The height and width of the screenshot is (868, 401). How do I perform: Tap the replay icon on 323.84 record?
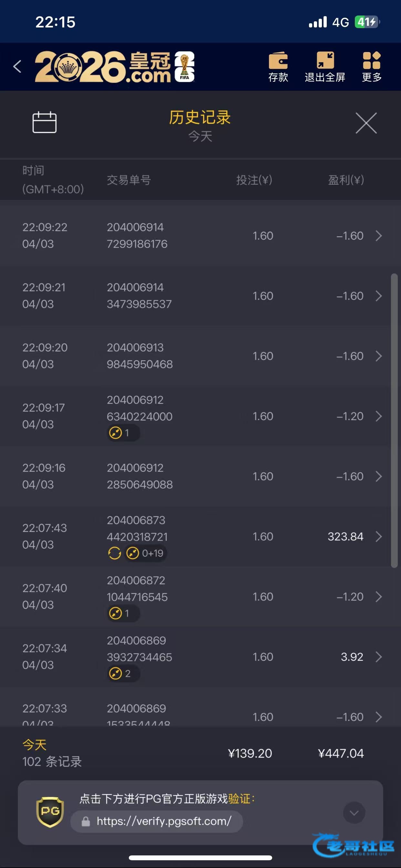(115, 553)
